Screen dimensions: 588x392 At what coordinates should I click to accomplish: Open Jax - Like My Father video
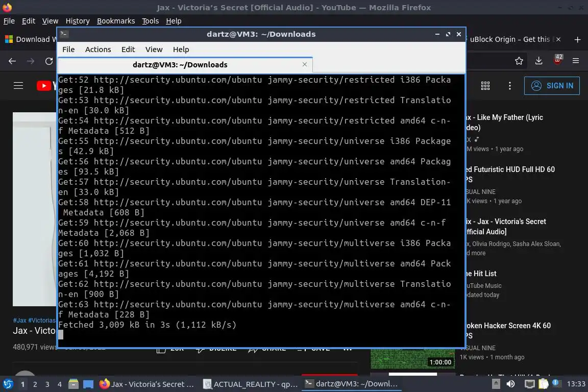point(504,122)
